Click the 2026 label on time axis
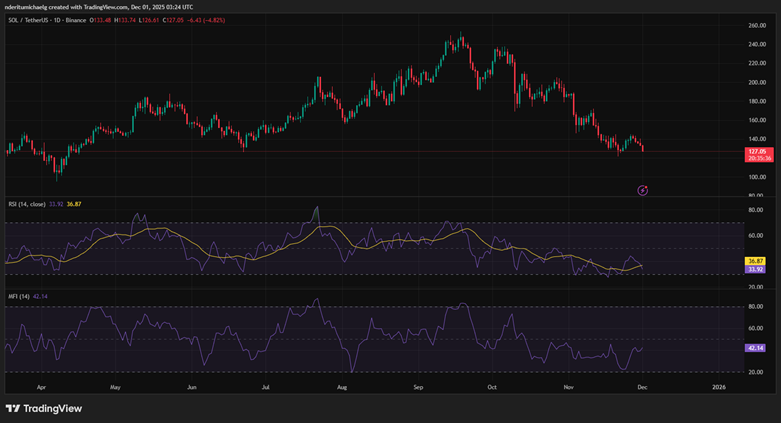 718,385
